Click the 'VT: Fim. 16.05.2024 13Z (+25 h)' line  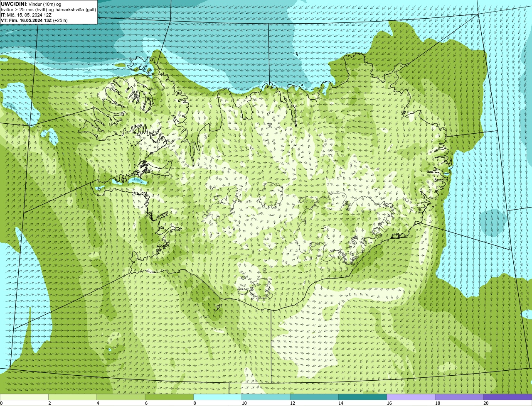(34, 20)
